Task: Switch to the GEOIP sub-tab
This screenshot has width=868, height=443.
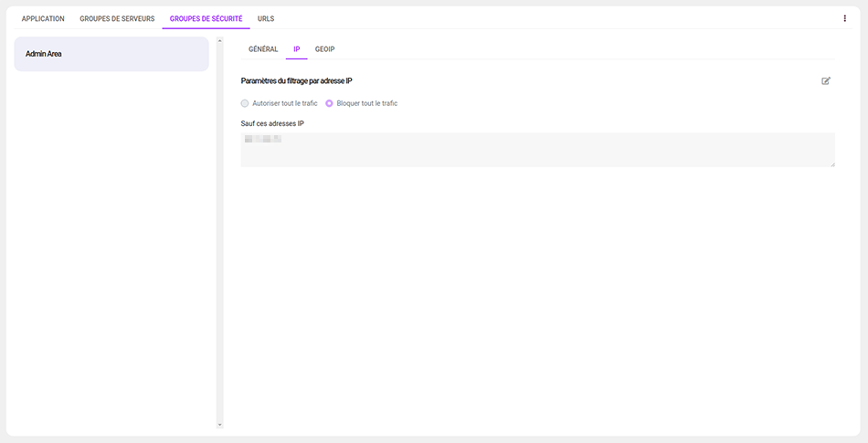Action: click(x=325, y=49)
